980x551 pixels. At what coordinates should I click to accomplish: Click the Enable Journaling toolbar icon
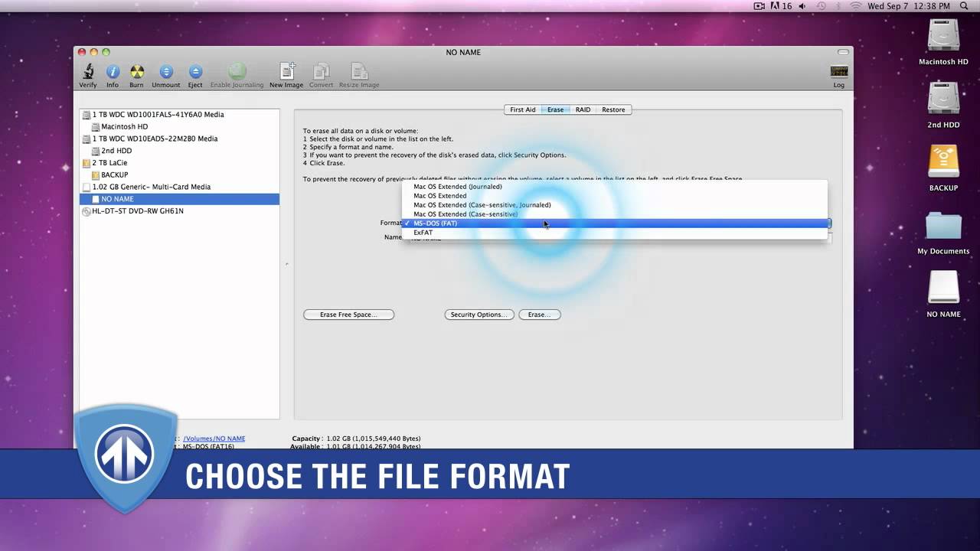click(x=237, y=71)
